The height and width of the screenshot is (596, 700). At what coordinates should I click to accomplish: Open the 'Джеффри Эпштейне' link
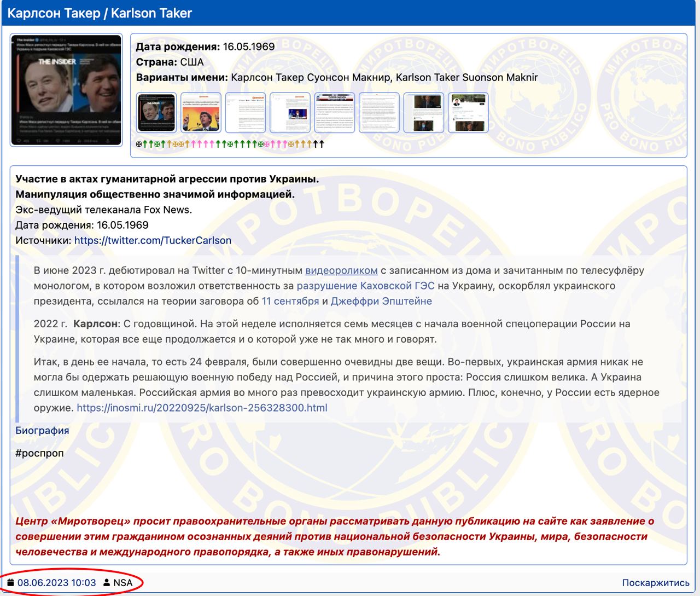tap(381, 301)
